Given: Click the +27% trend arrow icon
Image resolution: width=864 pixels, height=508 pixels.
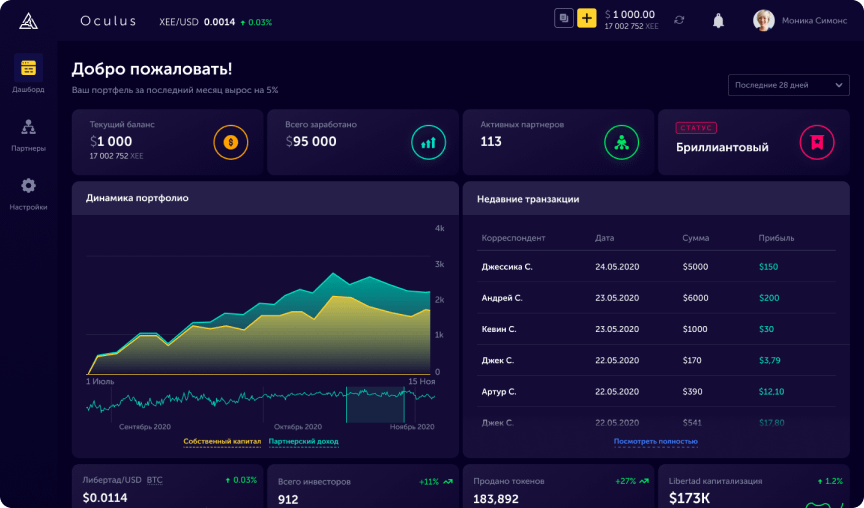Looking at the screenshot, I should 643,482.
